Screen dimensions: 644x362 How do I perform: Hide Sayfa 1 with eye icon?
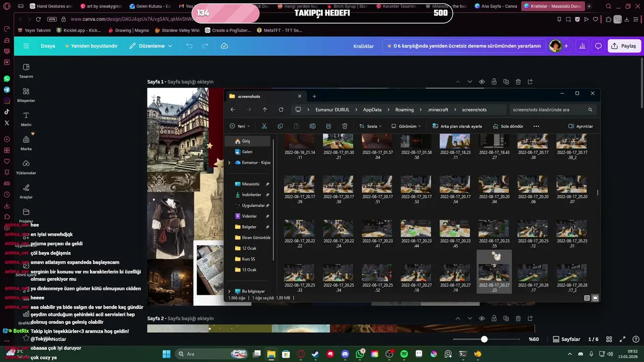pos(482,82)
